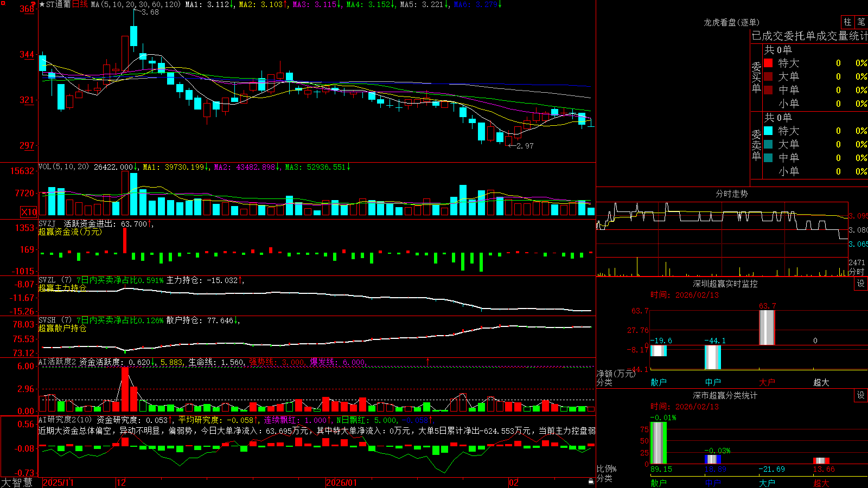The image size is (868, 488).
Task: Open MA(5,10,20,30,60,120) indicator parameters
Action: (136, 4)
